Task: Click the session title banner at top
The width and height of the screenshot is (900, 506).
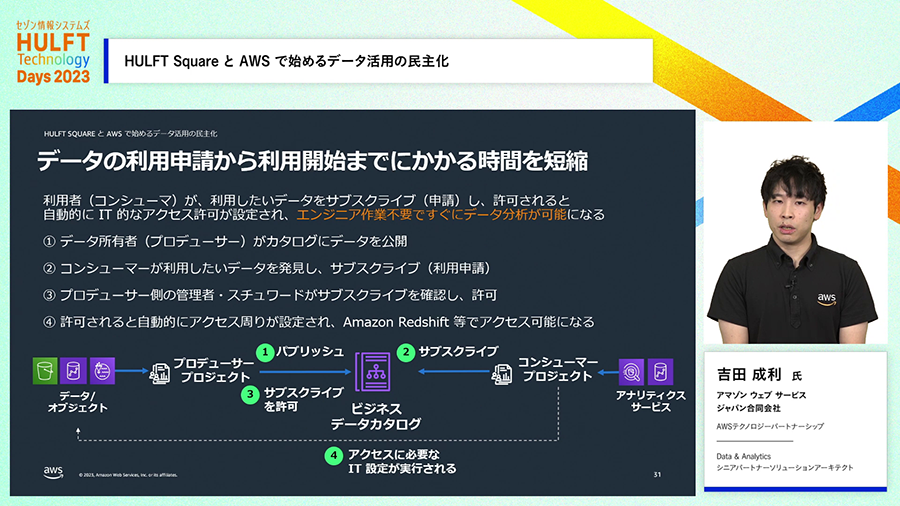Action: [380, 61]
